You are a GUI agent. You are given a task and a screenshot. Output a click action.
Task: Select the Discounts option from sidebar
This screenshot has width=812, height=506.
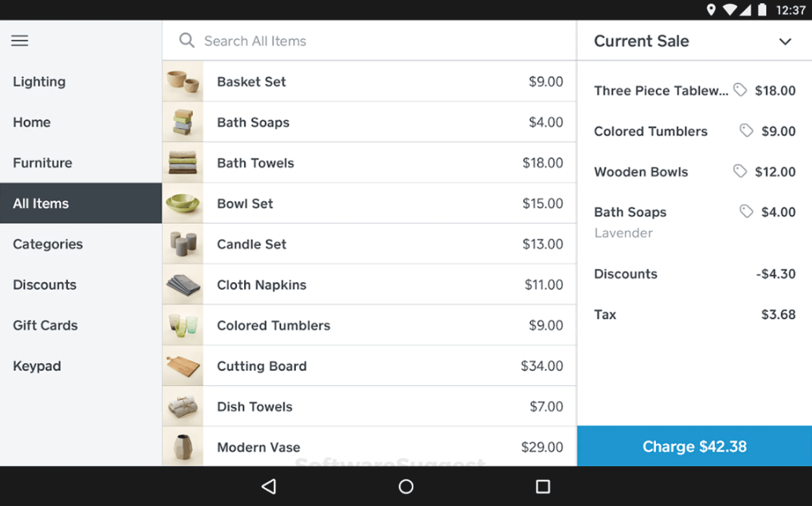point(44,284)
